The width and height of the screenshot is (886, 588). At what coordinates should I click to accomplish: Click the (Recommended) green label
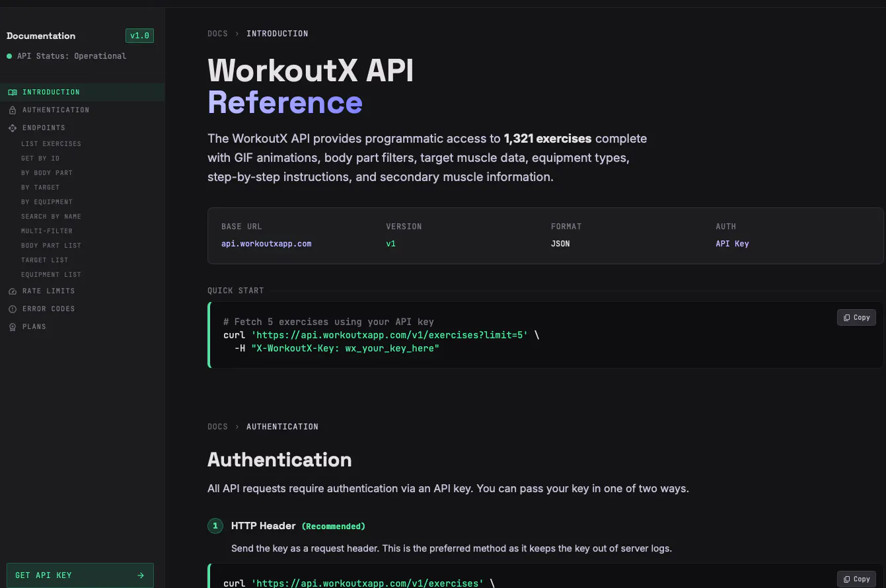334,527
